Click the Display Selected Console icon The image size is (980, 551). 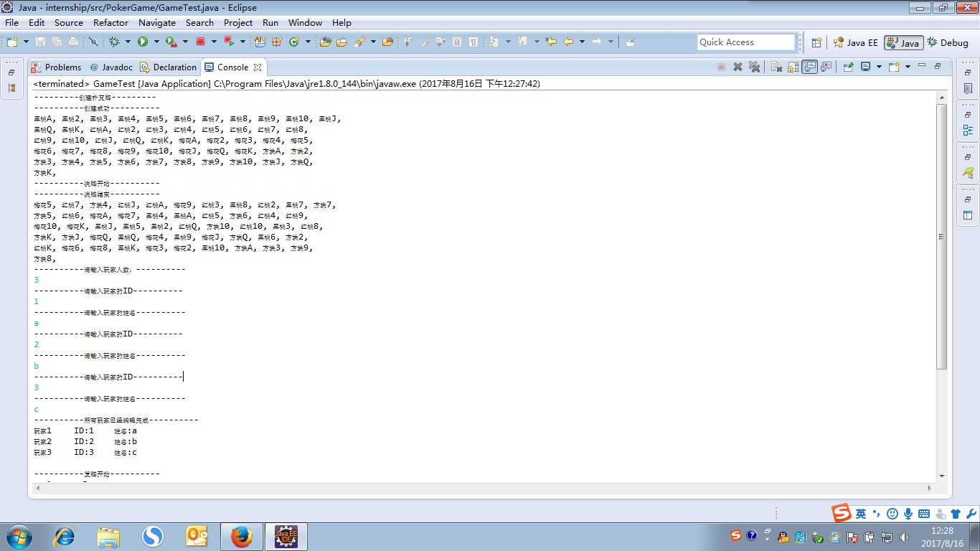pyautogui.click(x=866, y=67)
